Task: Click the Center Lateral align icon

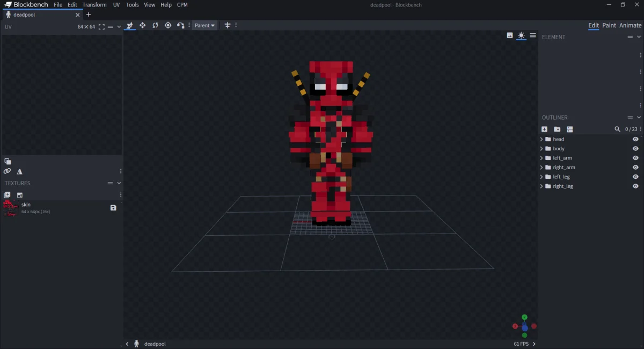Action: pyautogui.click(x=228, y=25)
